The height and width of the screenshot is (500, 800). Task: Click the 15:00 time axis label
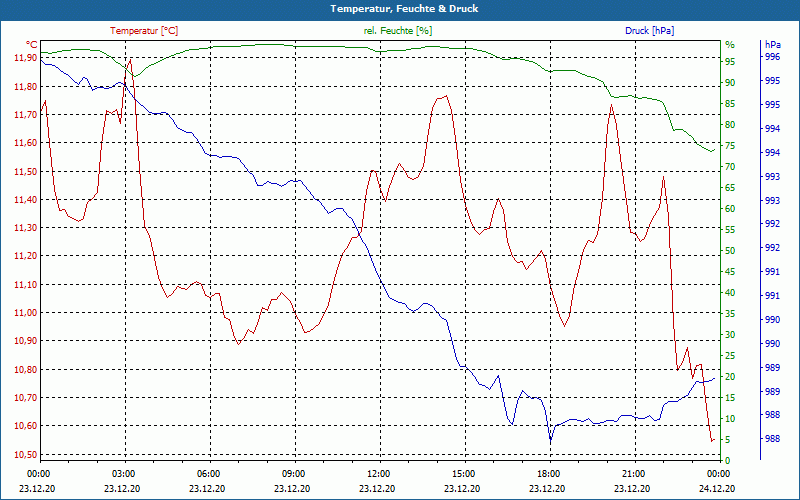[x=462, y=474]
